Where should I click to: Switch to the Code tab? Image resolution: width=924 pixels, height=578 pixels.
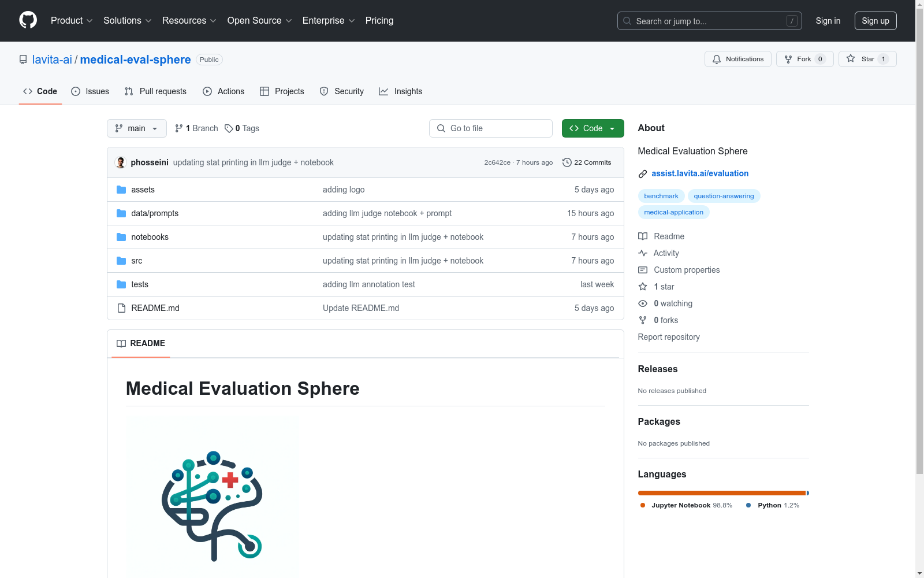[40, 91]
